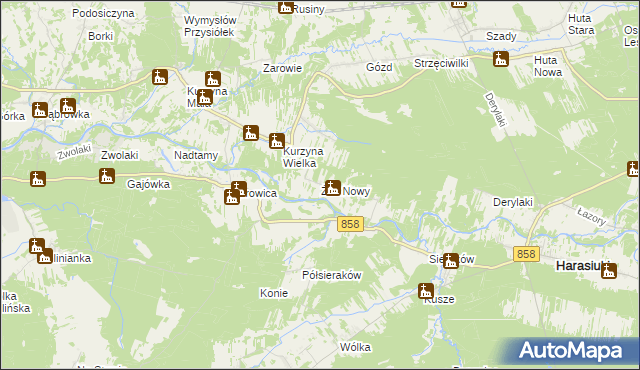The image size is (640, 370).
Task: Click the horizontal Zwolaki village label
Action: 120,155
